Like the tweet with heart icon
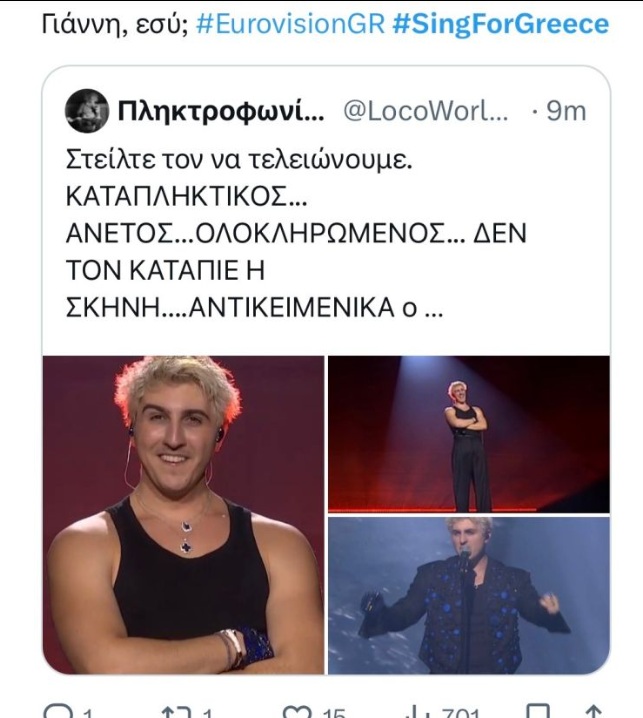 [x=296, y=713]
